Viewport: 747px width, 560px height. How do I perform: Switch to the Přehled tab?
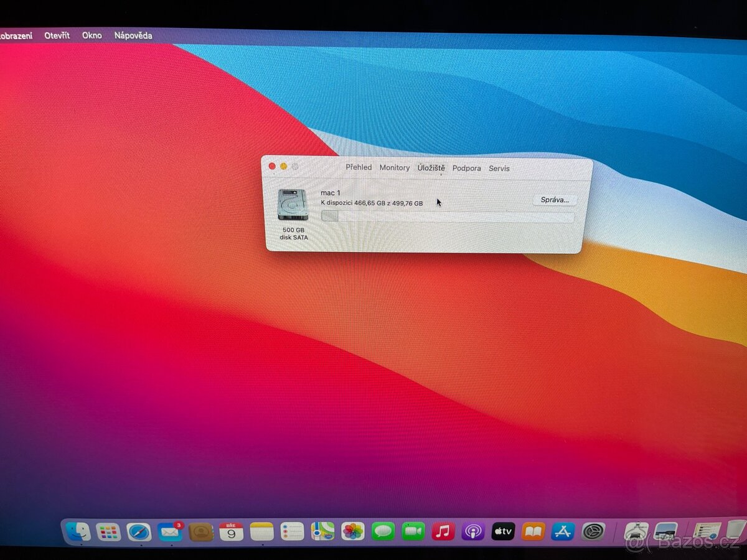pyautogui.click(x=359, y=168)
